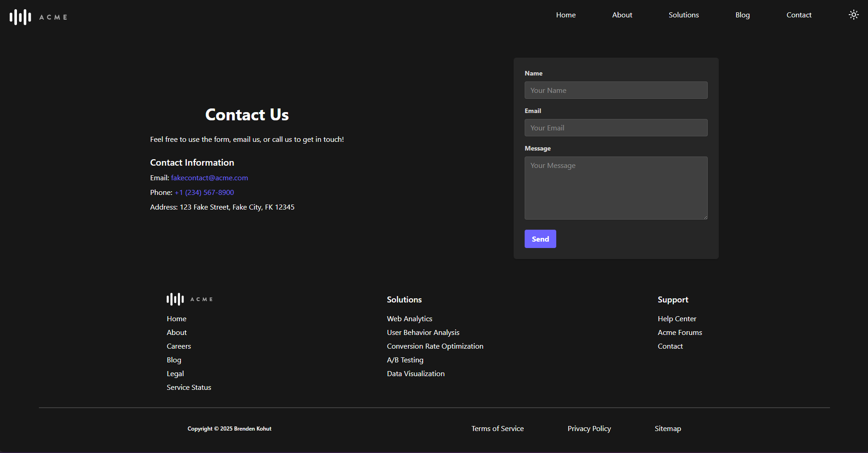View the Terms of Service

497,428
